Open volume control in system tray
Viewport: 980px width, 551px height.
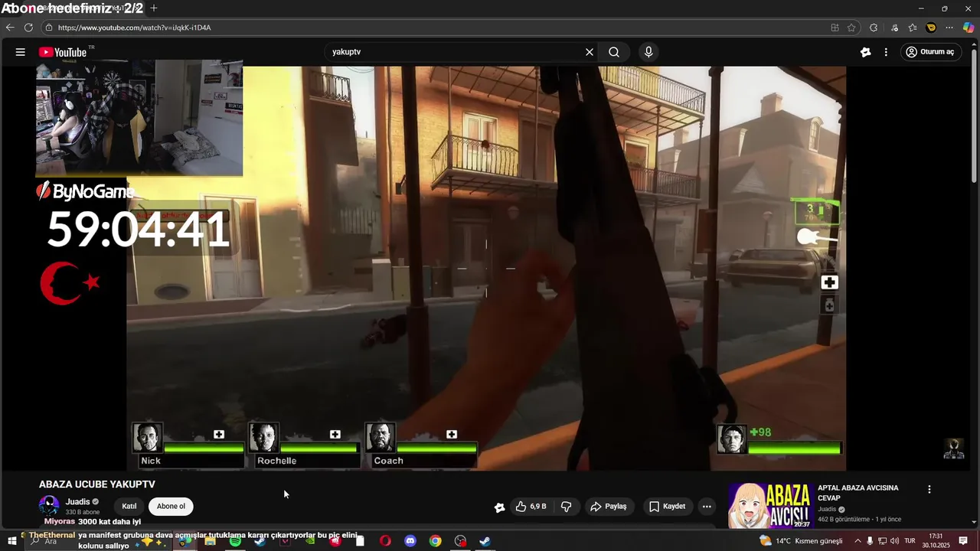(894, 541)
